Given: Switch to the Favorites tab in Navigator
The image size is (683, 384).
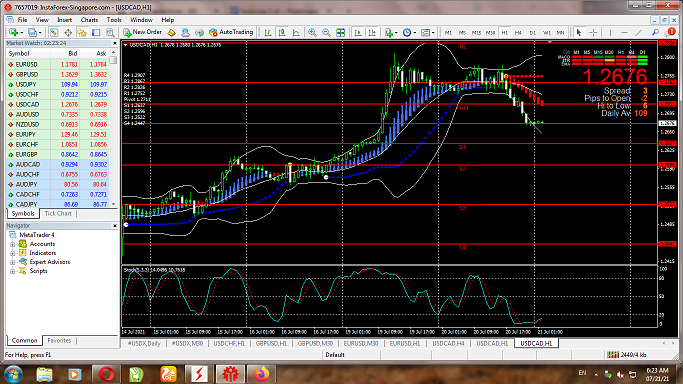Looking at the screenshot, I should (59, 340).
